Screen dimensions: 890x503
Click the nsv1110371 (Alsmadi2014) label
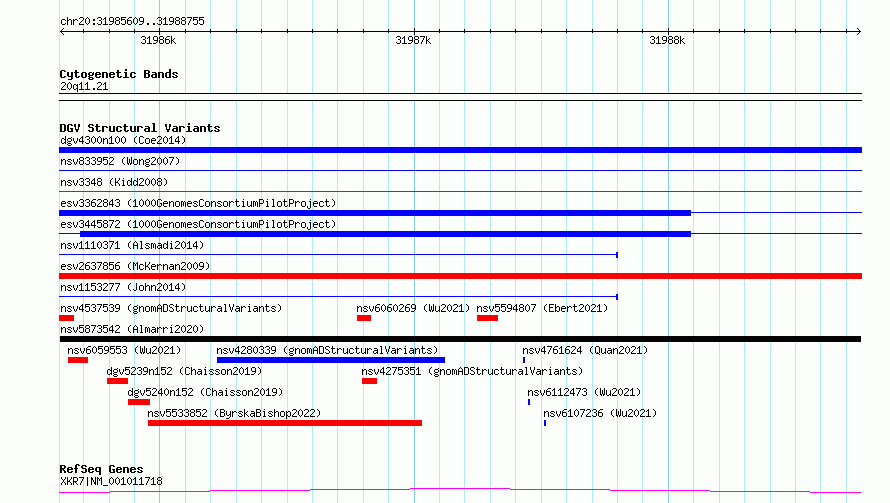tap(132, 245)
